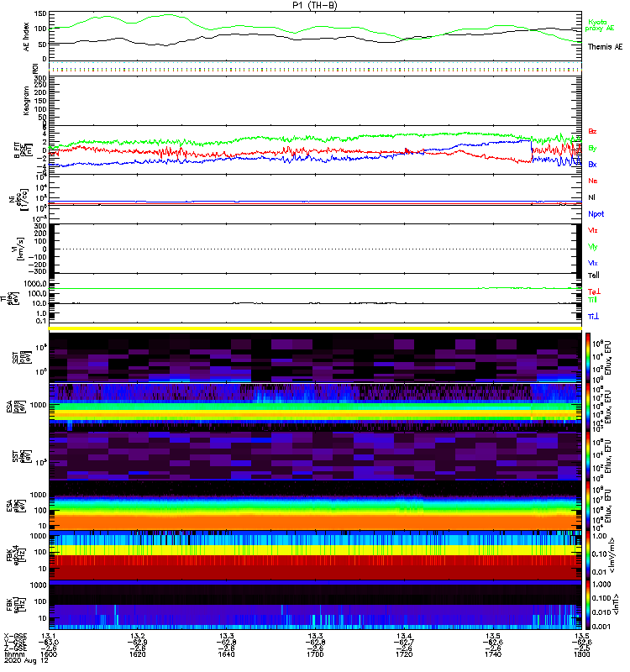Click the "1620" time tick label
The height and width of the screenshot is (672, 630).
coord(138,654)
